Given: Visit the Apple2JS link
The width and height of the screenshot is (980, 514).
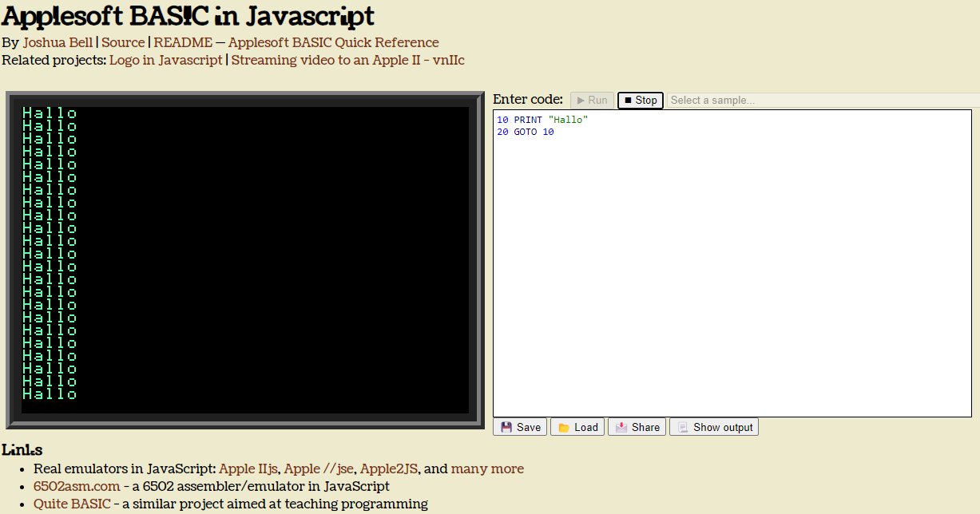Looking at the screenshot, I should [x=391, y=469].
